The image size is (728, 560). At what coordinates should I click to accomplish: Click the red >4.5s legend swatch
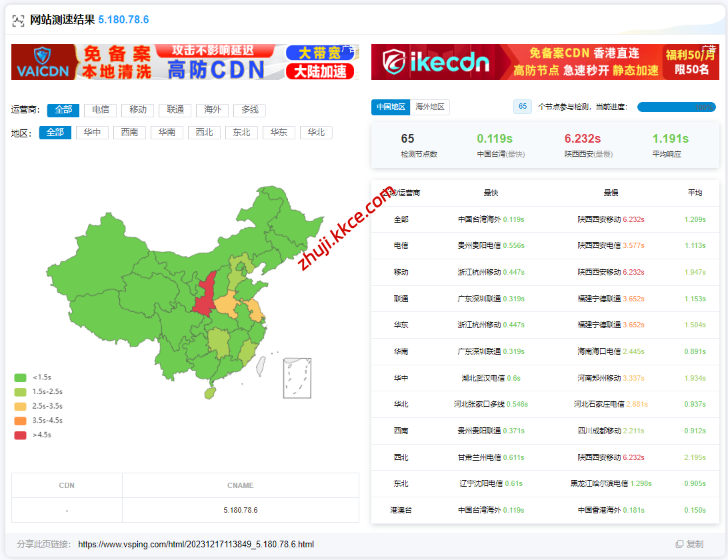click(20, 435)
